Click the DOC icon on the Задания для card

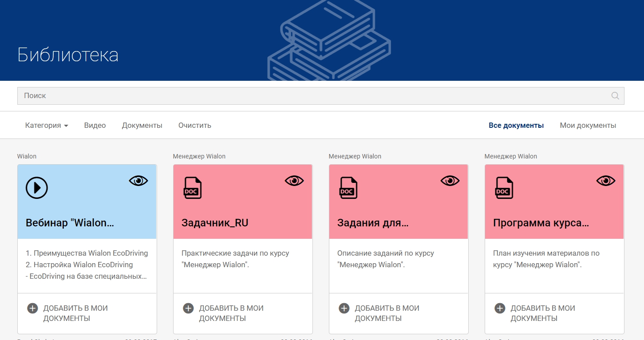(348, 187)
